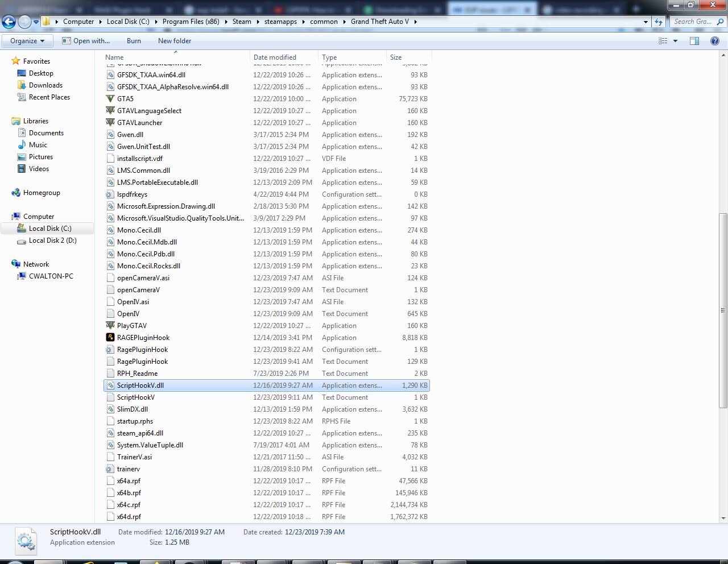Click the Burn toolbar button
This screenshot has width=728, height=564.
point(134,41)
